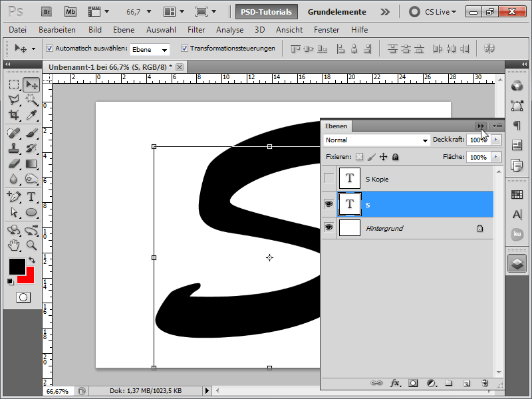The width and height of the screenshot is (532, 399).
Task: Create new adjustment layer
Action: tap(431, 383)
